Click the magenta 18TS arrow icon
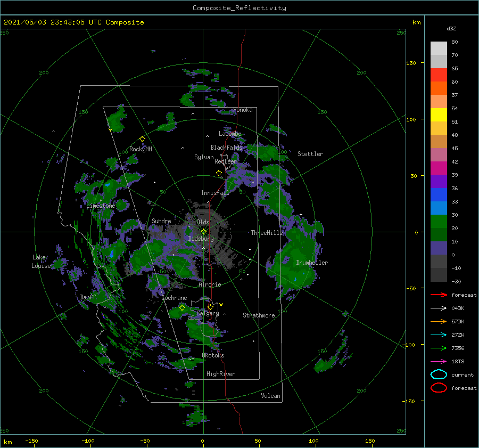Image resolution: width=479 pixels, height=448 pixels. 439,362
